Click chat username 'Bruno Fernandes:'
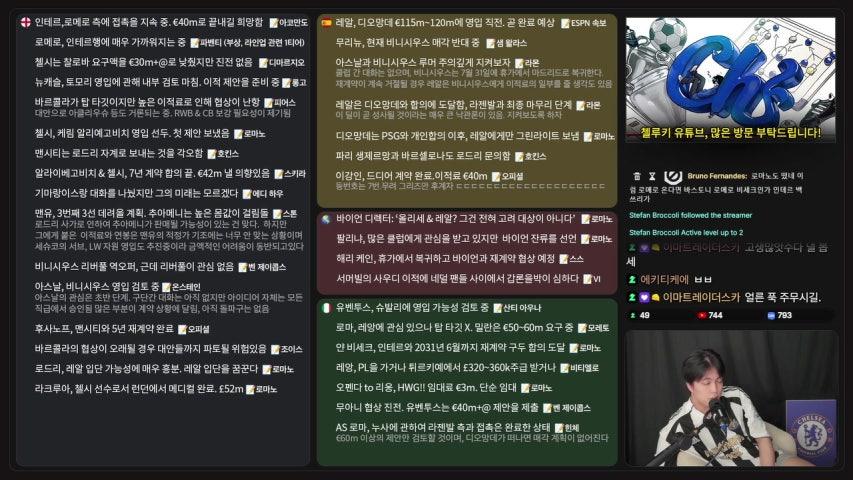This screenshot has height=480, width=853. pos(717,176)
